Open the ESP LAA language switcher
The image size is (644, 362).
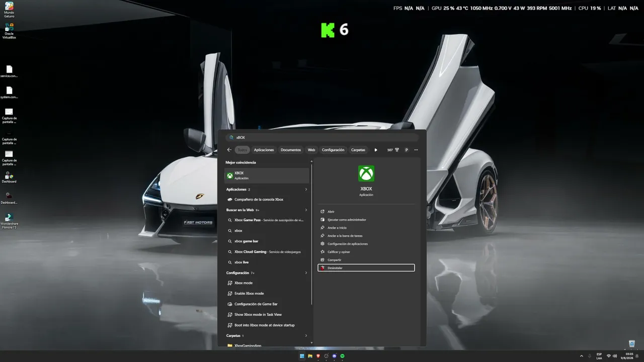tap(599, 356)
